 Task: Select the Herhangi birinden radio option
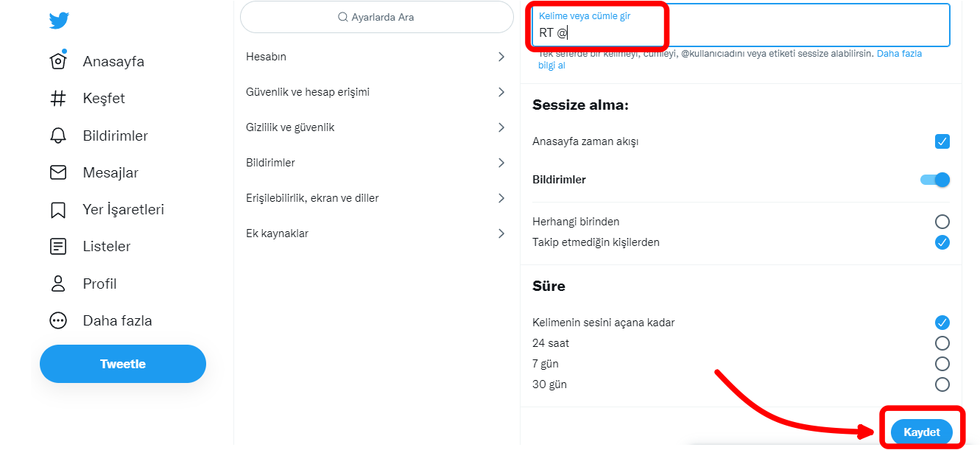point(942,222)
